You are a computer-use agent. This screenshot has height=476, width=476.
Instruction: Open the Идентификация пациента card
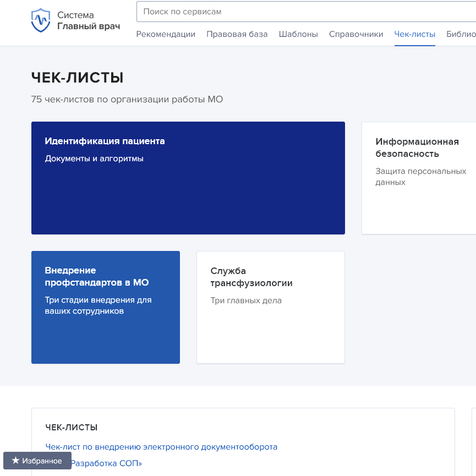[x=188, y=178]
